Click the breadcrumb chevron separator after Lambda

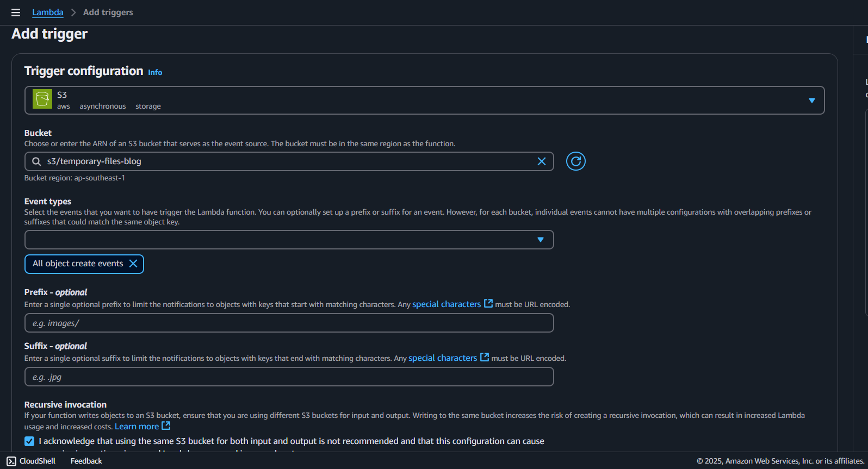[x=73, y=12]
